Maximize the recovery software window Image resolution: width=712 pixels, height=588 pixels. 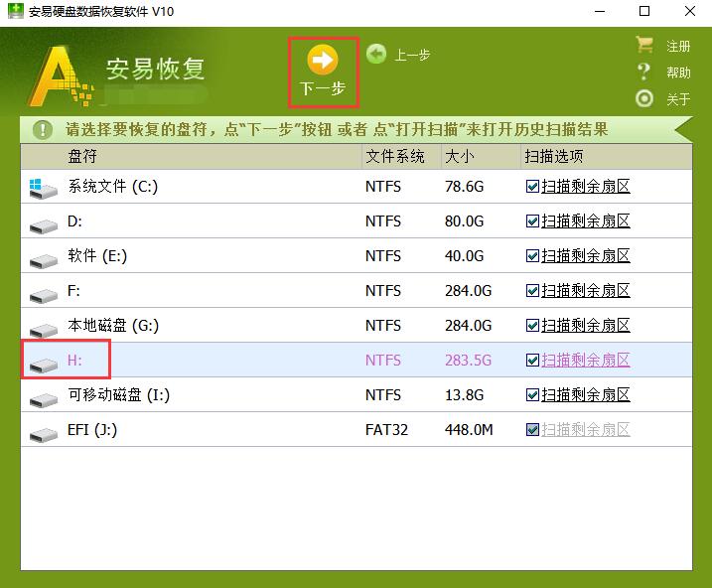pyautogui.click(x=644, y=11)
